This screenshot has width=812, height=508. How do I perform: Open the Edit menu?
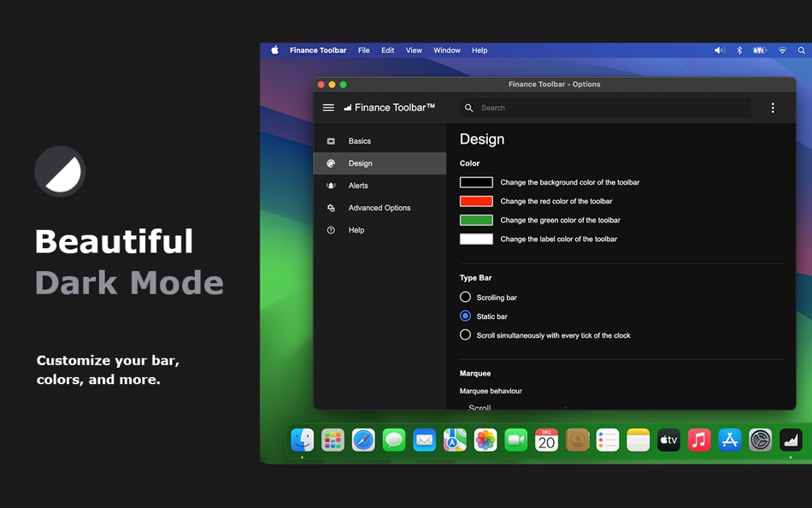click(388, 50)
